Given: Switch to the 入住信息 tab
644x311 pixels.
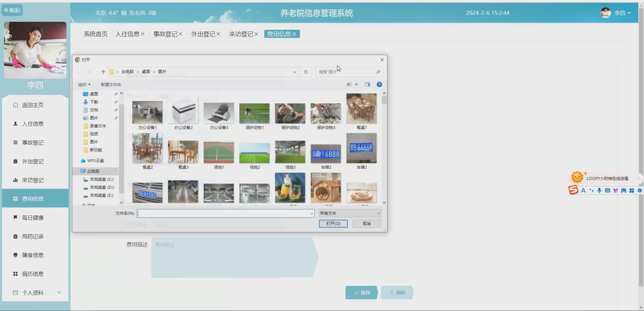Looking at the screenshot, I should point(127,34).
